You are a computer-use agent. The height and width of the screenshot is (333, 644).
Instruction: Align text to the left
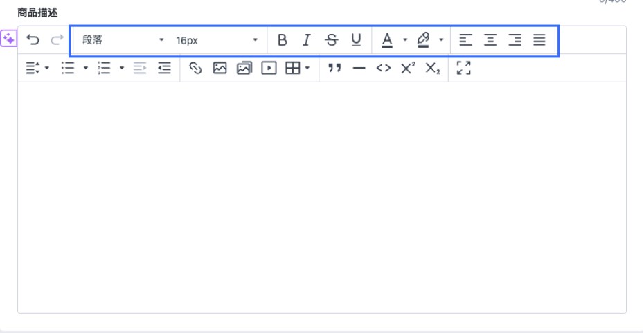coord(465,40)
